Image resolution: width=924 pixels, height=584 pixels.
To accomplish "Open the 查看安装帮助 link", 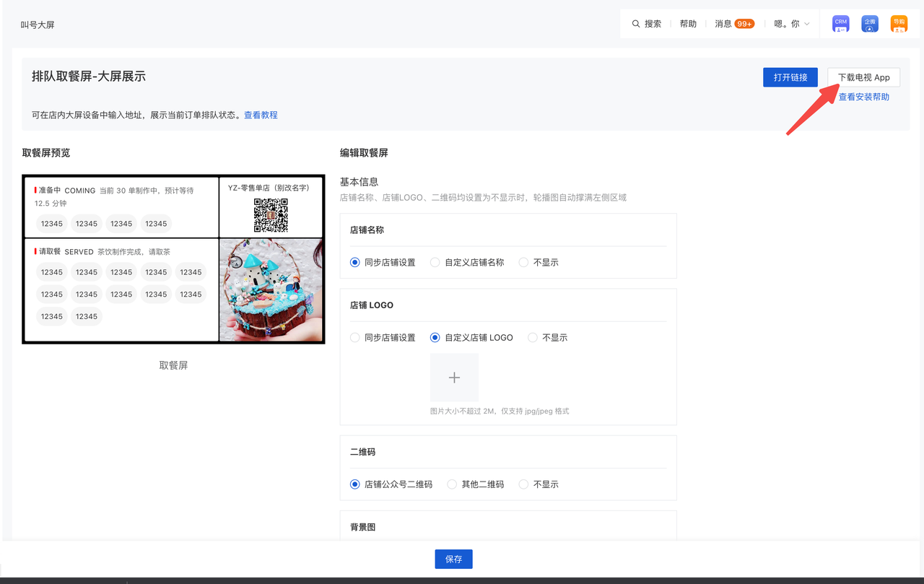I will point(863,97).
